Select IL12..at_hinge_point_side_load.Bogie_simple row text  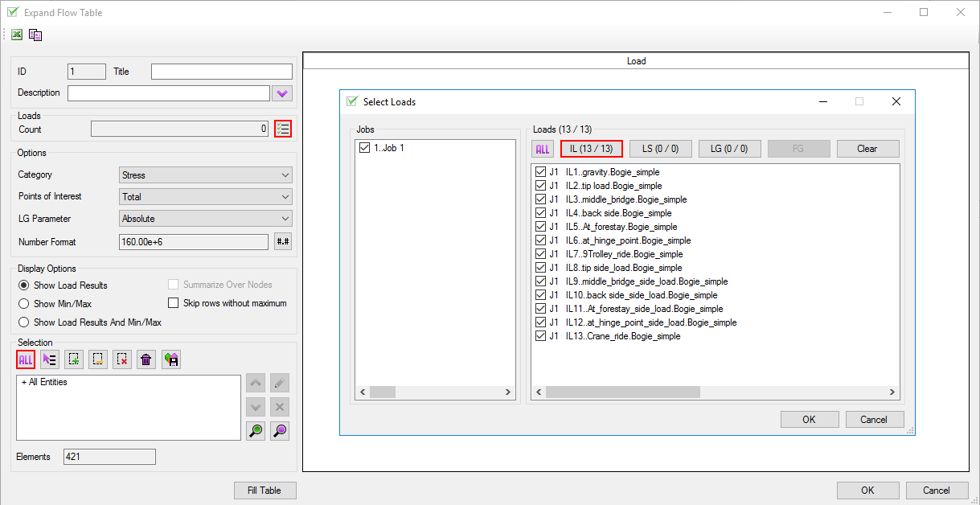[651, 322]
